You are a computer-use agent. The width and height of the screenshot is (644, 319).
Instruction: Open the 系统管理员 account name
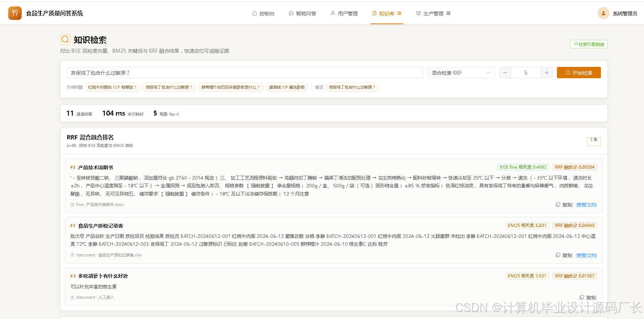(x=625, y=14)
